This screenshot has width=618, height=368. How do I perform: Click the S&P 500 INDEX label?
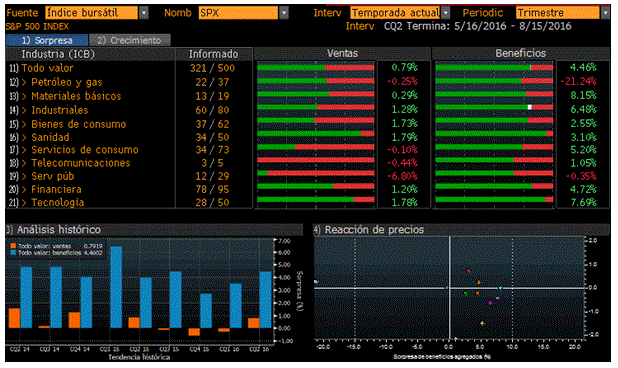[37, 27]
